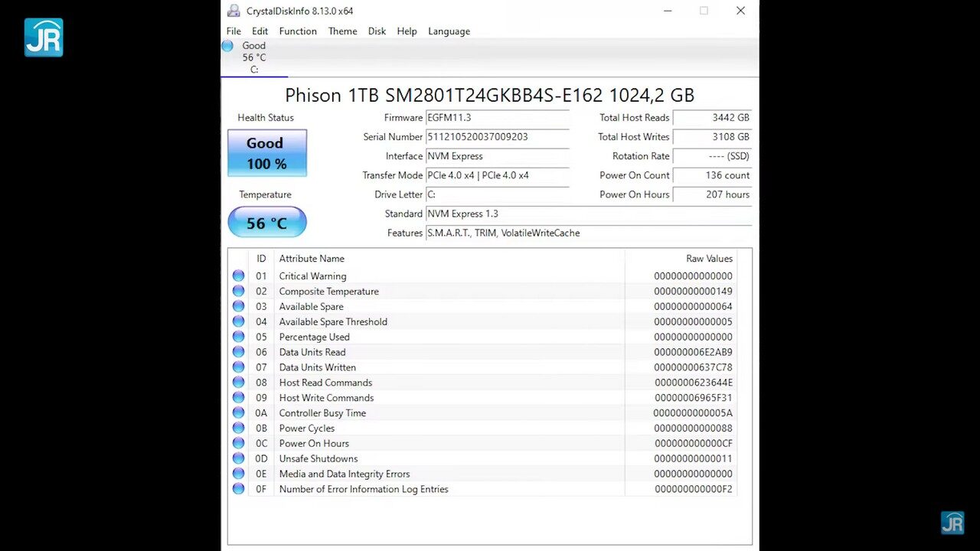Click the status dot beside Critical Warning
Image resolution: width=980 pixels, height=551 pixels.
point(238,275)
